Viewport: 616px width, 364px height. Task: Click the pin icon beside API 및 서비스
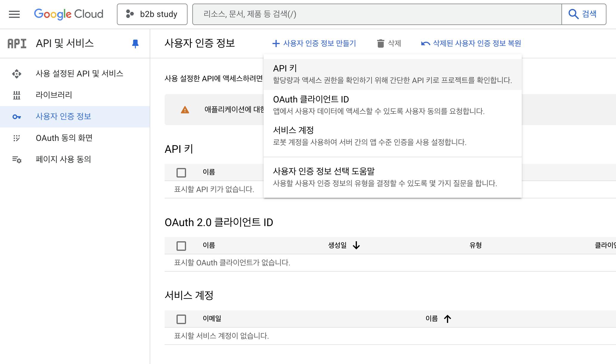(x=135, y=44)
